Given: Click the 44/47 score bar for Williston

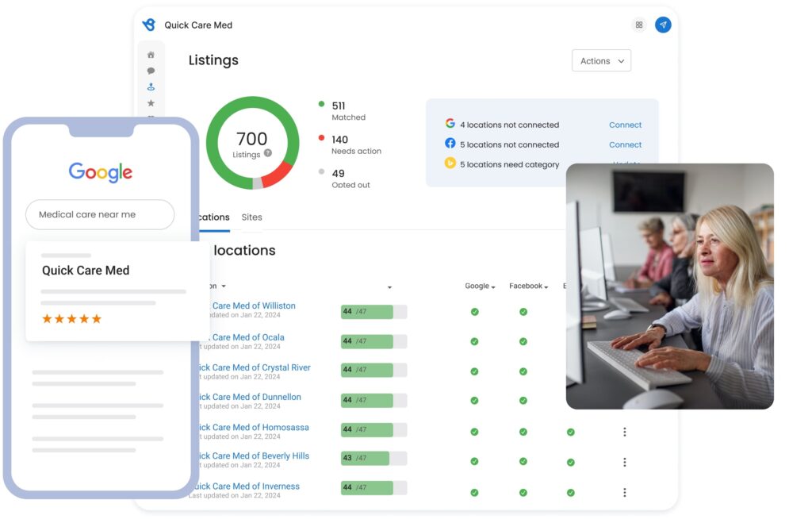Looking at the screenshot, I should point(373,312).
